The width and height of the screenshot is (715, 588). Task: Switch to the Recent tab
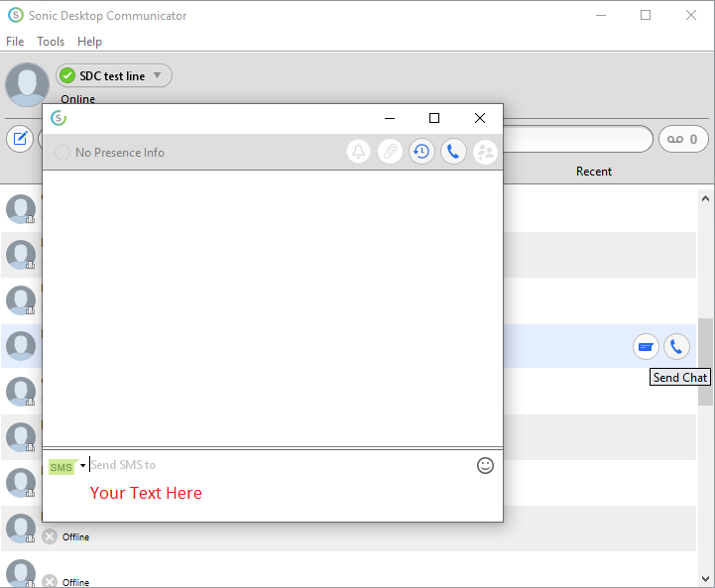[x=594, y=172]
